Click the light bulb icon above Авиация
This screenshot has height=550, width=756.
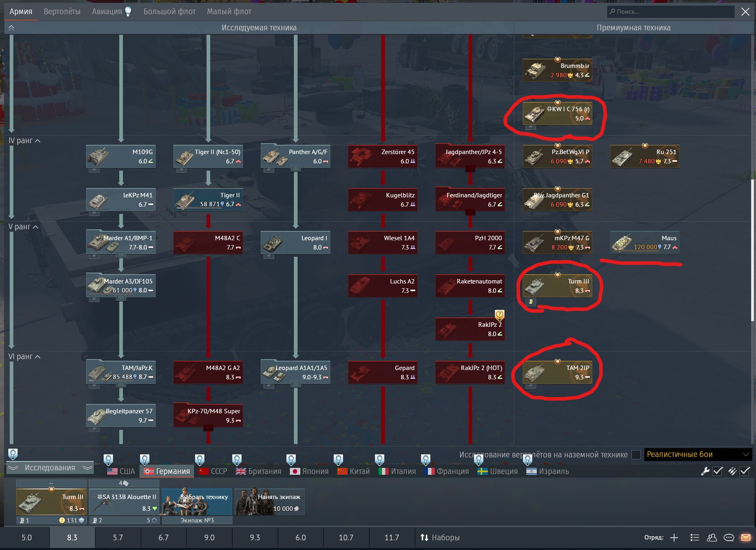[128, 11]
